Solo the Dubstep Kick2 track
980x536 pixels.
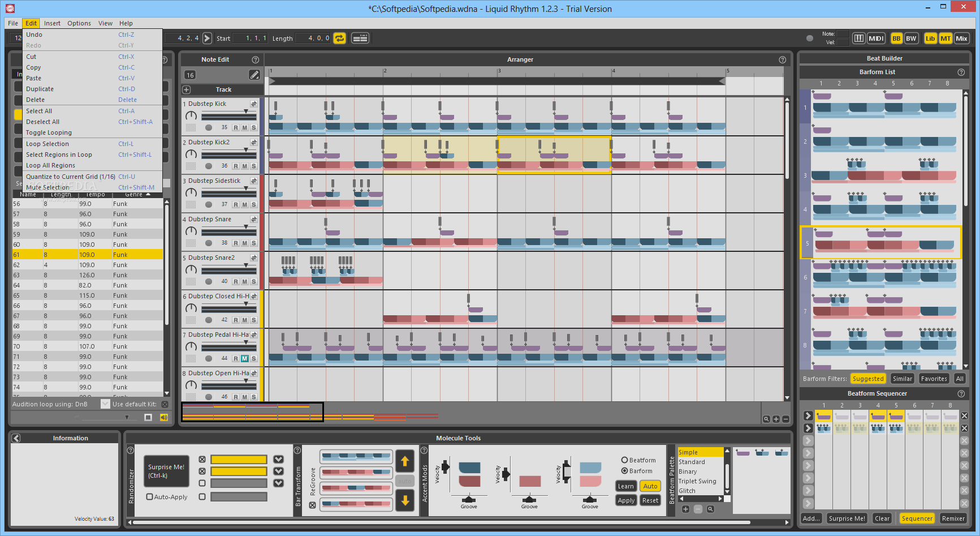253,166
